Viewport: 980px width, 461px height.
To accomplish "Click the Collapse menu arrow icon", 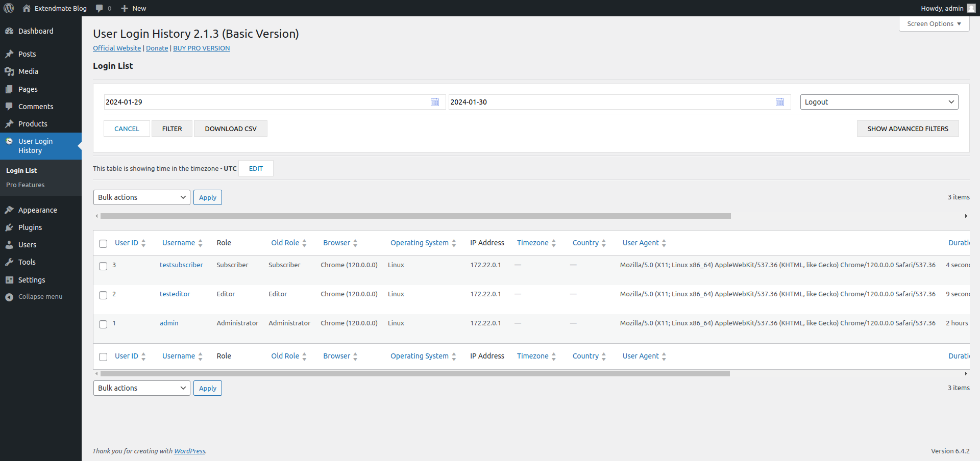I will pyautogui.click(x=9, y=297).
